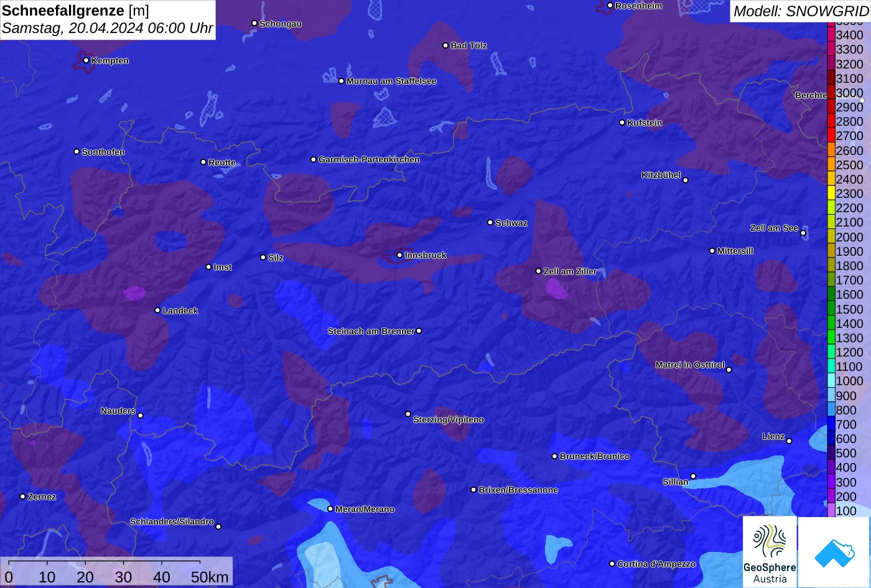This screenshot has height=588, width=871.
Task: Click the Steinach am Brenner label
Action: (x=371, y=331)
